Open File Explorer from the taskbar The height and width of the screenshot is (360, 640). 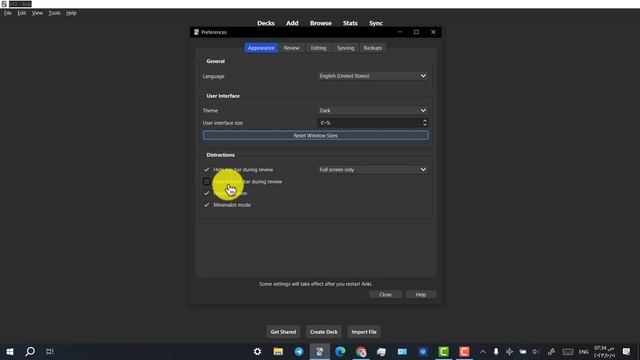pos(278,351)
